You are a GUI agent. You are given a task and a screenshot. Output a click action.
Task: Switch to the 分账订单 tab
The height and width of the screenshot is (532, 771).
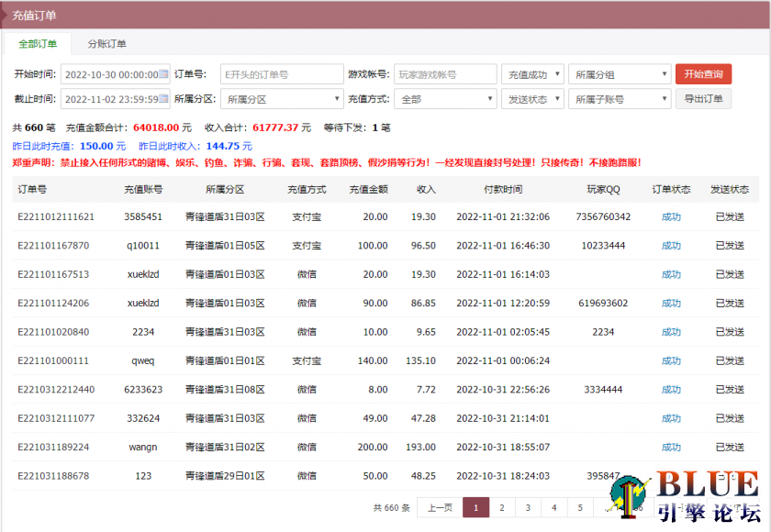[x=107, y=43]
